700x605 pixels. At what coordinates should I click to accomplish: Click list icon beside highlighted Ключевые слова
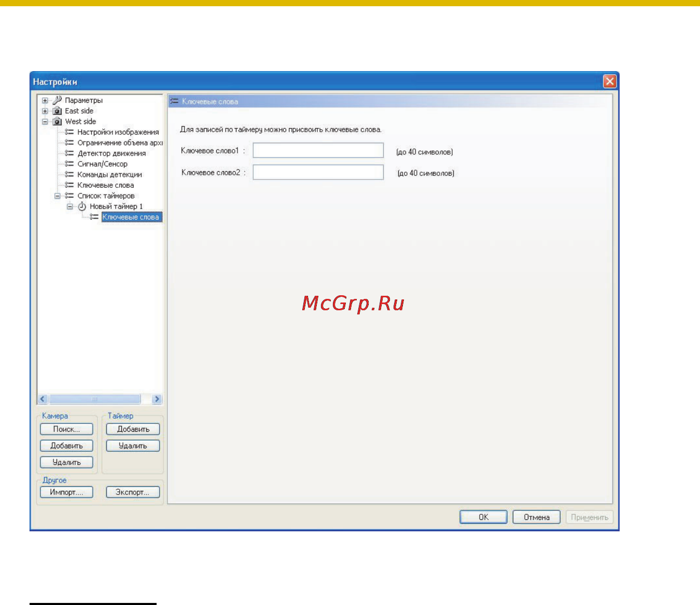[x=94, y=217]
